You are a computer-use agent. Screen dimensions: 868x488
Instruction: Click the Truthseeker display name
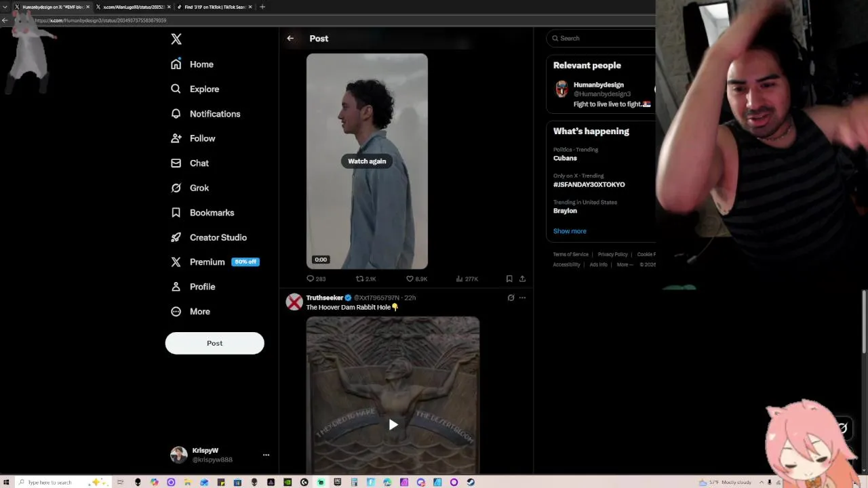[x=325, y=298]
